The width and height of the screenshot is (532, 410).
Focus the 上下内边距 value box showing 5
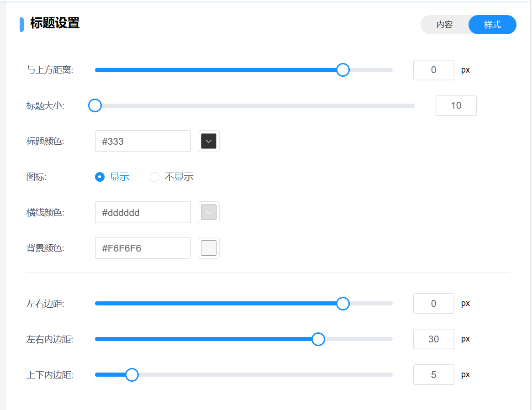pyautogui.click(x=433, y=375)
